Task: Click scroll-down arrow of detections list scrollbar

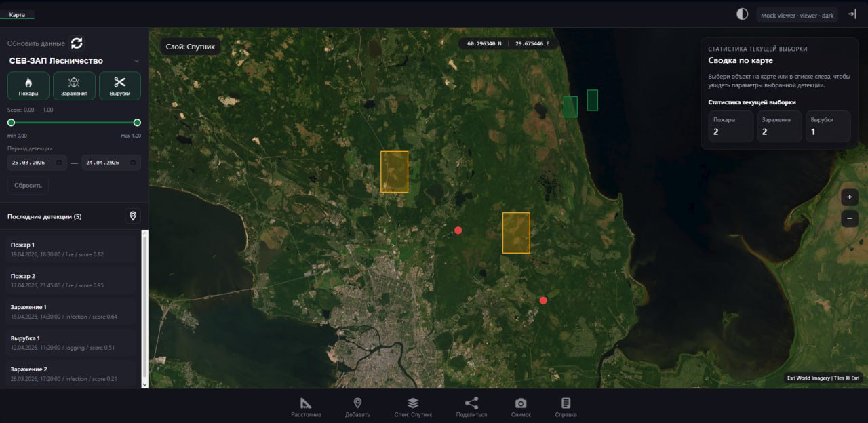Action: tap(144, 384)
